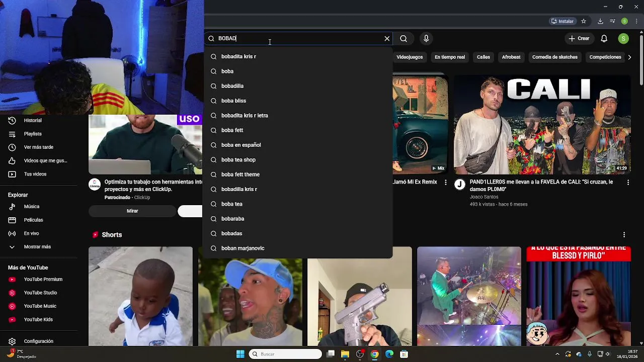Choose suggestion "bobadita kris r"
644x362 pixels.
(x=297, y=56)
